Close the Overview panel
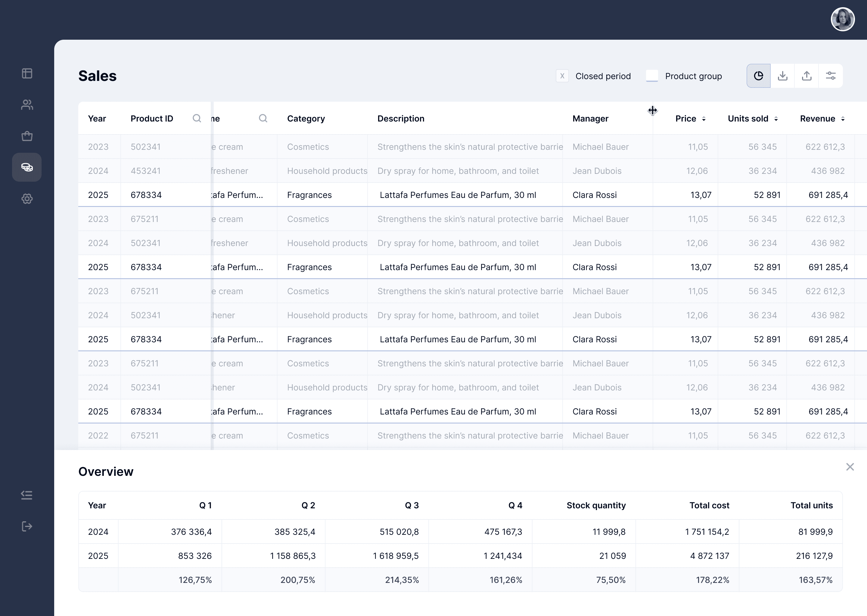The width and height of the screenshot is (867, 616). (x=850, y=467)
